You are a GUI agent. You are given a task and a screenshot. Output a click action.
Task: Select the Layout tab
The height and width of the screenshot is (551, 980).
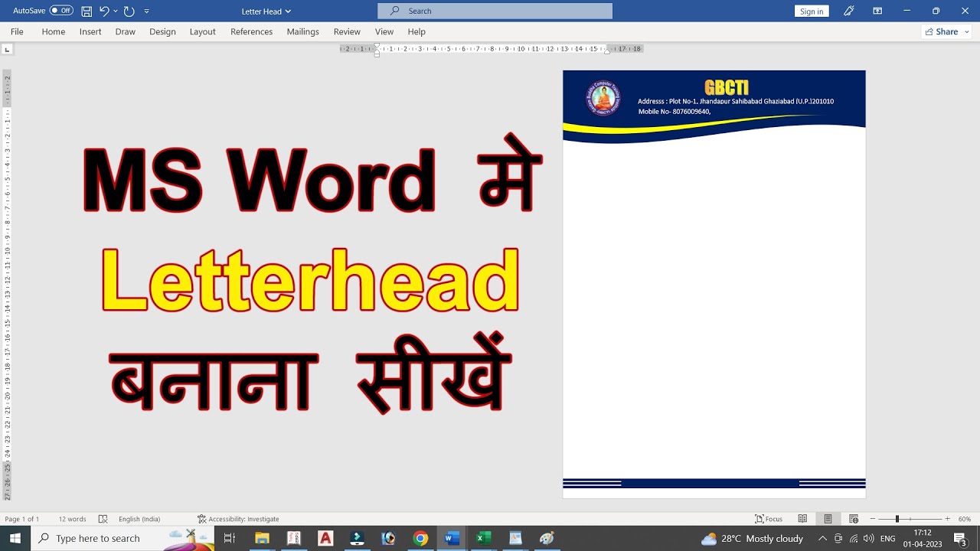[x=203, y=31]
